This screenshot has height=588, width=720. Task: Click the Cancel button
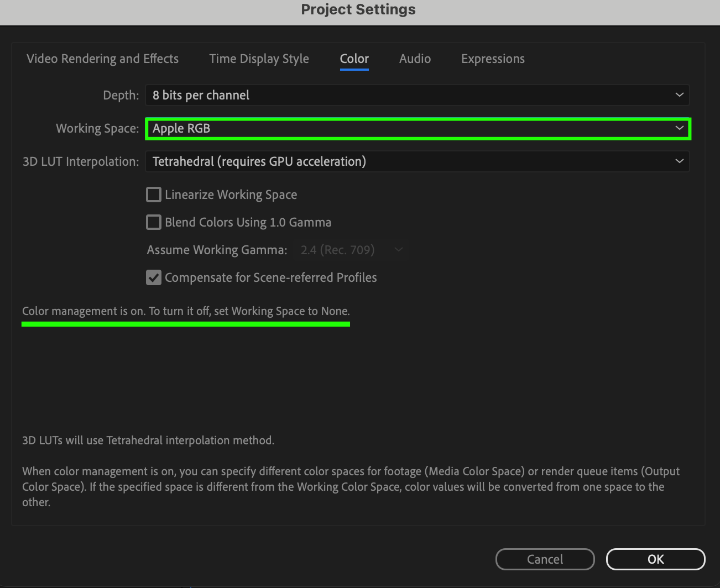545,559
